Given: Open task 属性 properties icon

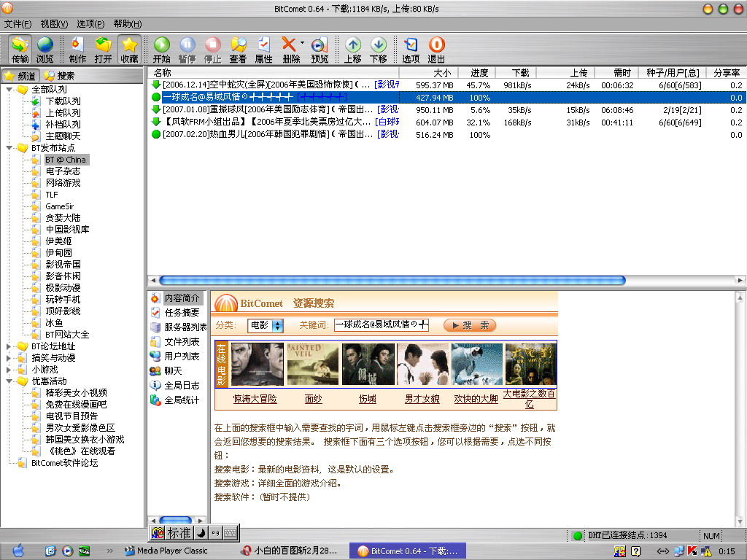Looking at the screenshot, I should [x=263, y=50].
